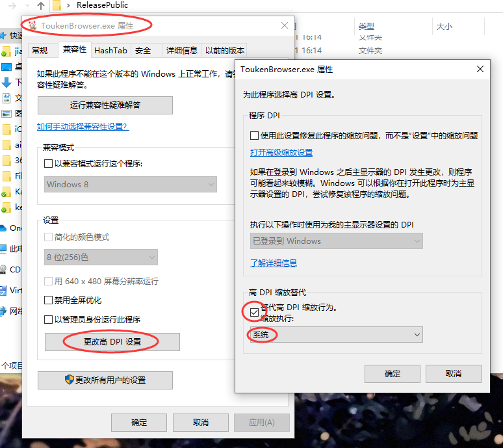
Task: Toggle 以管理员身份运行此程序 checkbox
Action: (x=49, y=320)
